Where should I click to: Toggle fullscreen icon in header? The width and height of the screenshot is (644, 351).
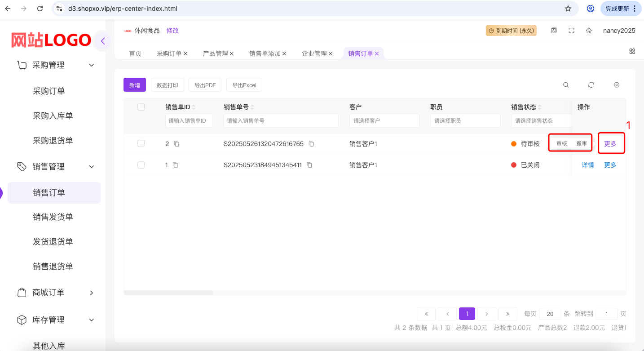[571, 31]
